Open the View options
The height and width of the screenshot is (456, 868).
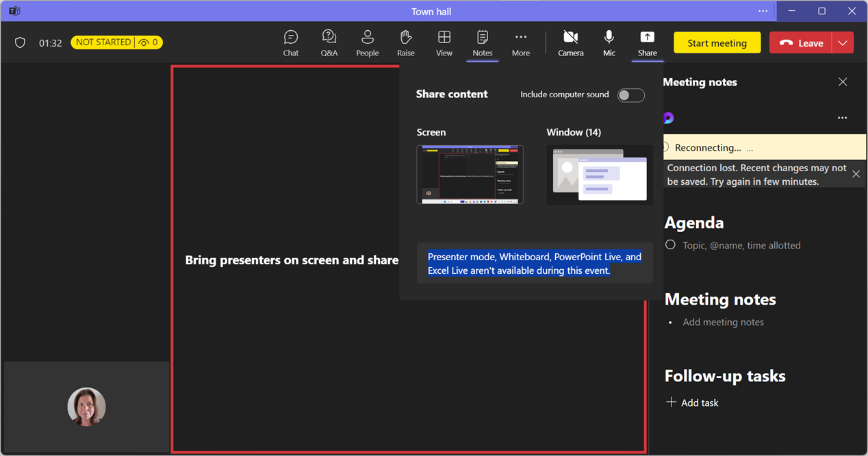click(x=444, y=43)
